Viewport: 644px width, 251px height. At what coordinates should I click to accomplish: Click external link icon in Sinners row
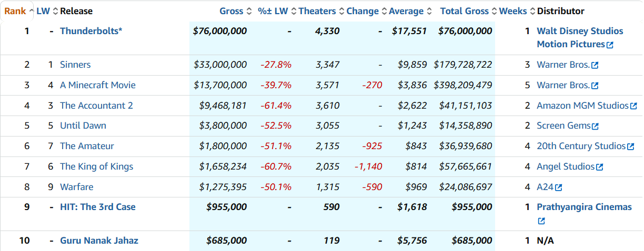(595, 66)
